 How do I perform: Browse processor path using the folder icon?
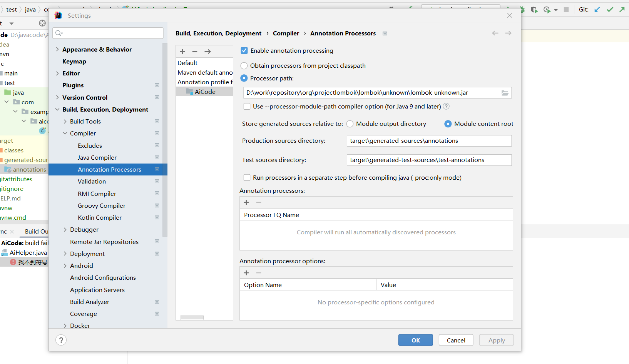click(x=505, y=92)
